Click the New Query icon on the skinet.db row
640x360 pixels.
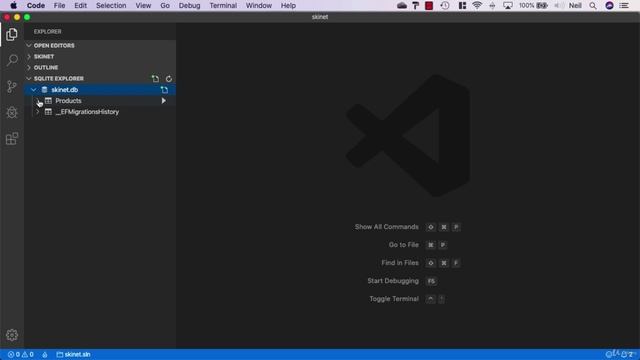164,90
